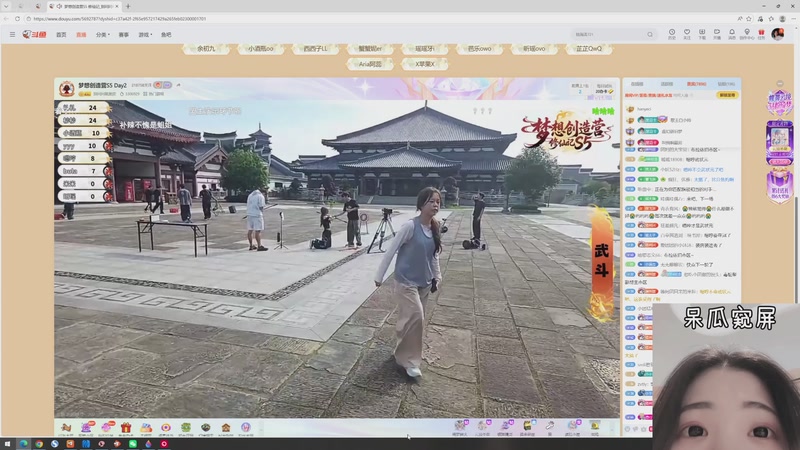Open the user avatar menu

(x=778, y=34)
